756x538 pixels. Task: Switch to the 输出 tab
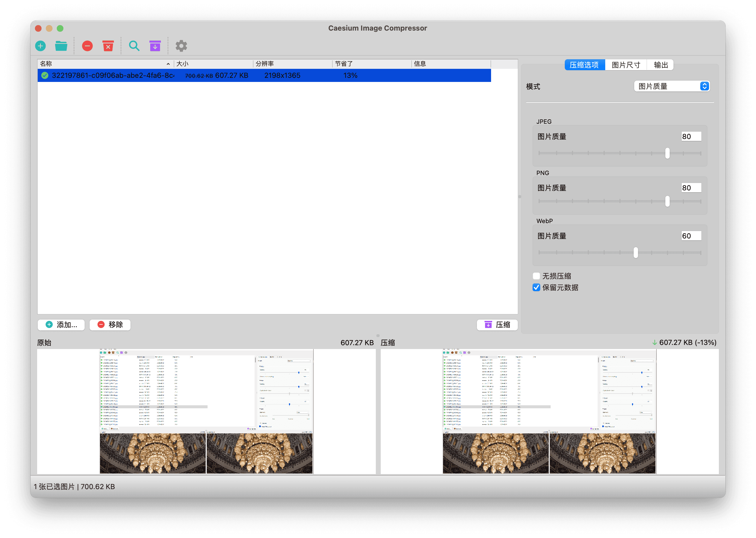pos(661,65)
